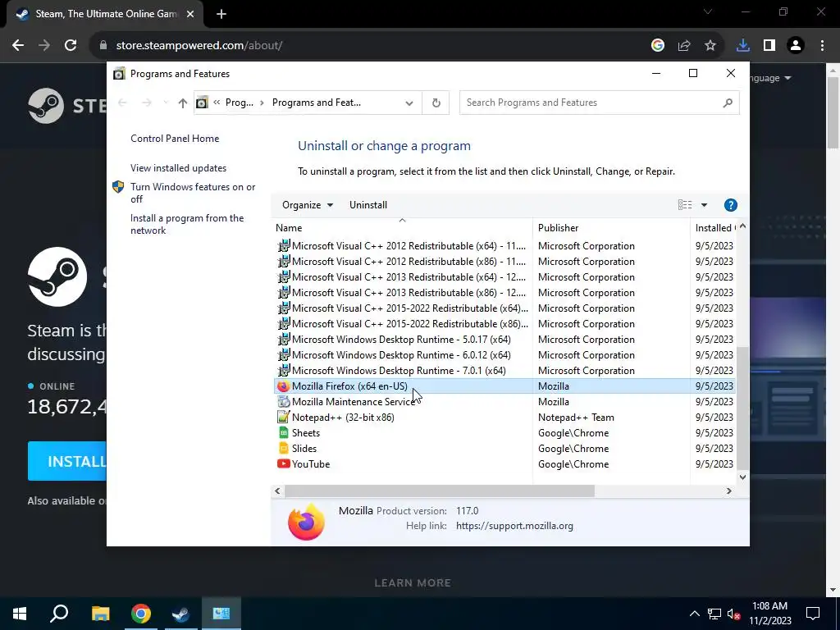Click the share page icon in Chrome

click(684, 46)
